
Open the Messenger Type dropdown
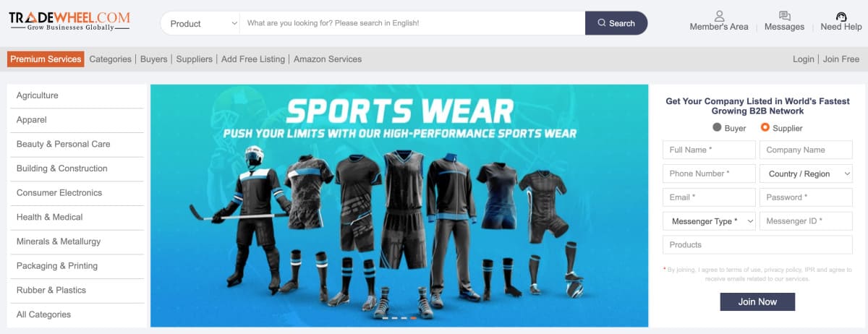point(709,221)
